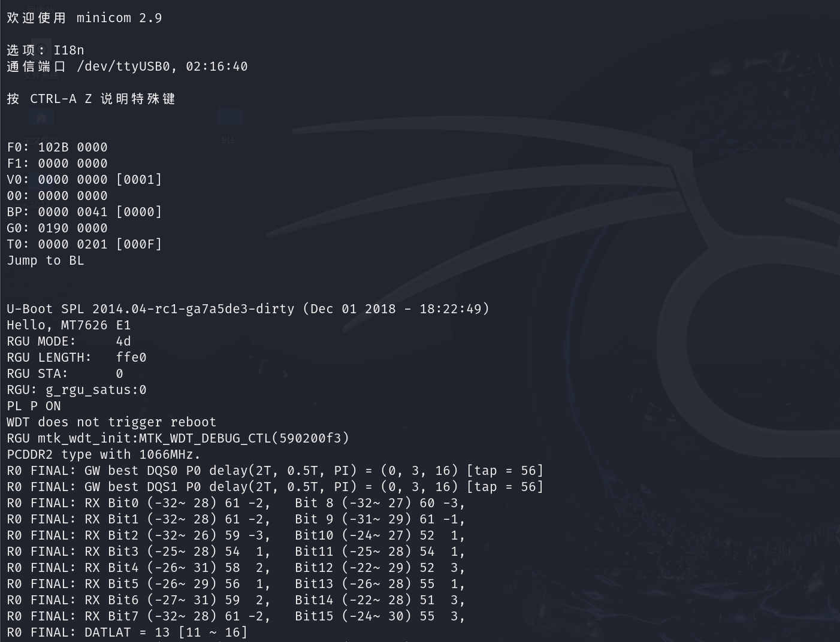The height and width of the screenshot is (642, 840).
Task: Click the WDT does not trigger reboot line
Action: tap(111, 422)
